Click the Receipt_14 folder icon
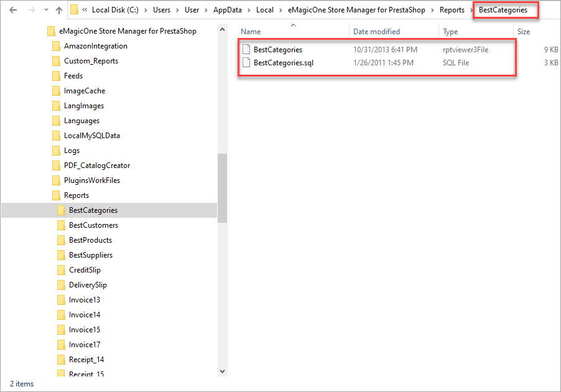 [61, 360]
